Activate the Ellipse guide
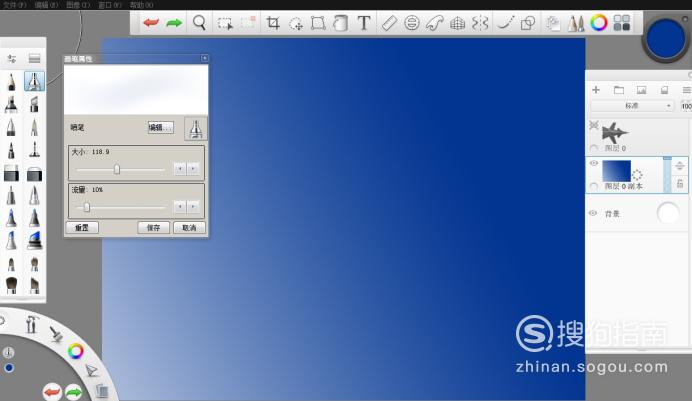The width and height of the screenshot is (692, 401). click(412, 22)
